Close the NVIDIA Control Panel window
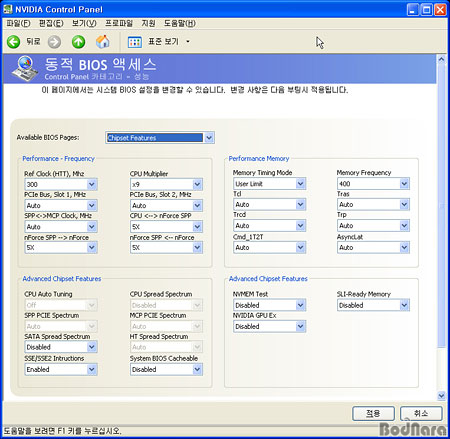The height and width of the screenshot is (439, 450). 440,9
